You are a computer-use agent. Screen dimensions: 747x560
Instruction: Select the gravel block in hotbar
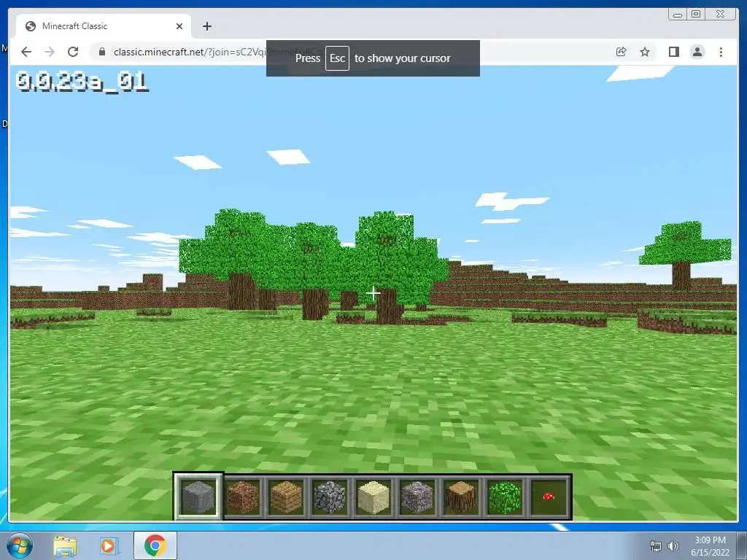[417, 497]
